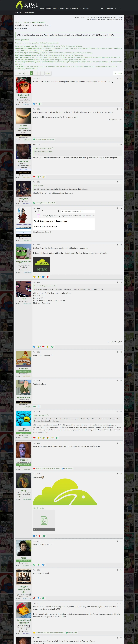Viewport: 138px width, 644px height.
Task: Go to page 1 of thread
Action: pos(23,73)
